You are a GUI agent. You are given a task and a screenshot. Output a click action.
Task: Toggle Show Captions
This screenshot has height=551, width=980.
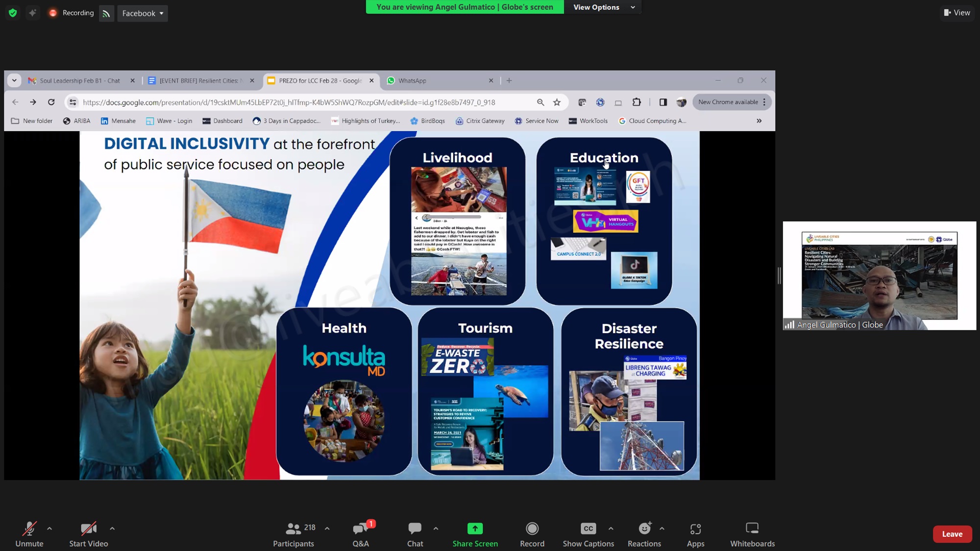point(588,534)
